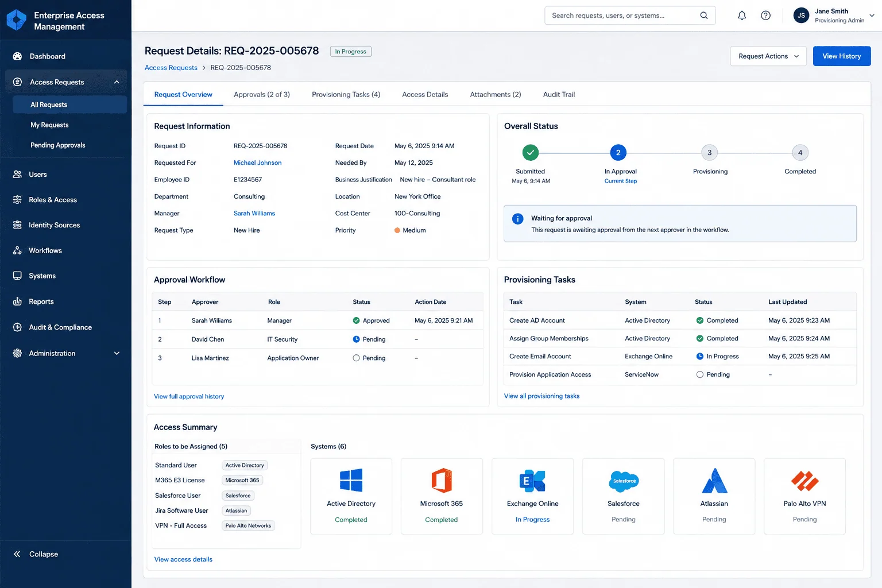Click the Enterprise Access Management logo
The image size is (882, 588).
point(17,20)
